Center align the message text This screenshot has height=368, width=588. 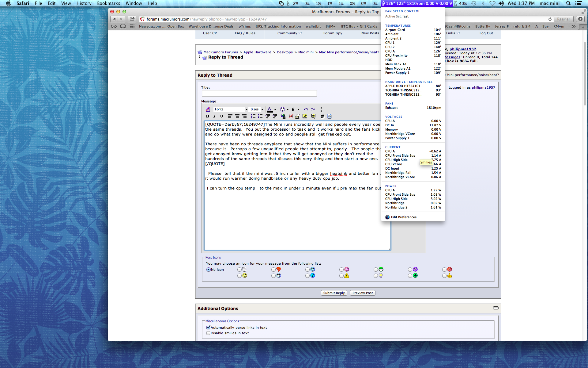[x=237, y=116]
